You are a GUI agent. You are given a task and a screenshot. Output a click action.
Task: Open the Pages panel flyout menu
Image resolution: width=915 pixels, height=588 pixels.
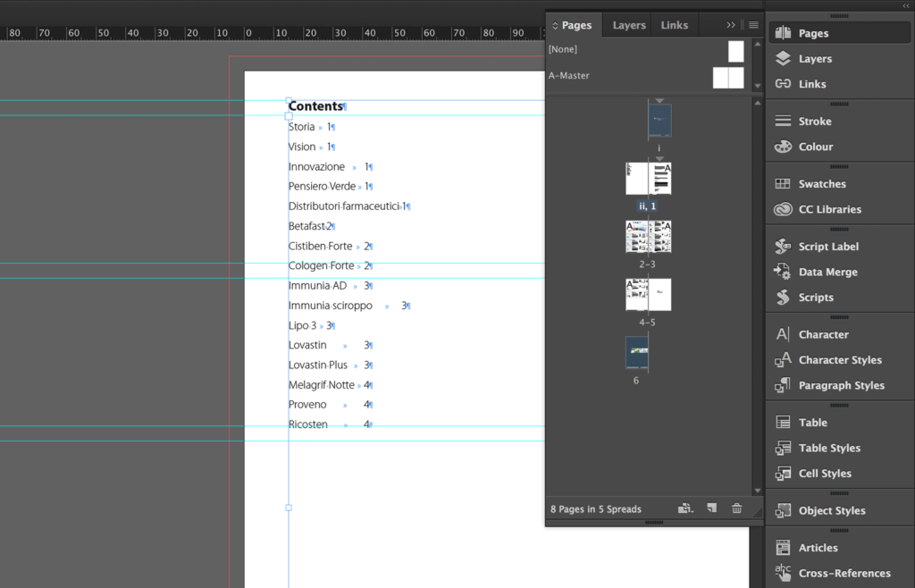click(x=753, y=25)
